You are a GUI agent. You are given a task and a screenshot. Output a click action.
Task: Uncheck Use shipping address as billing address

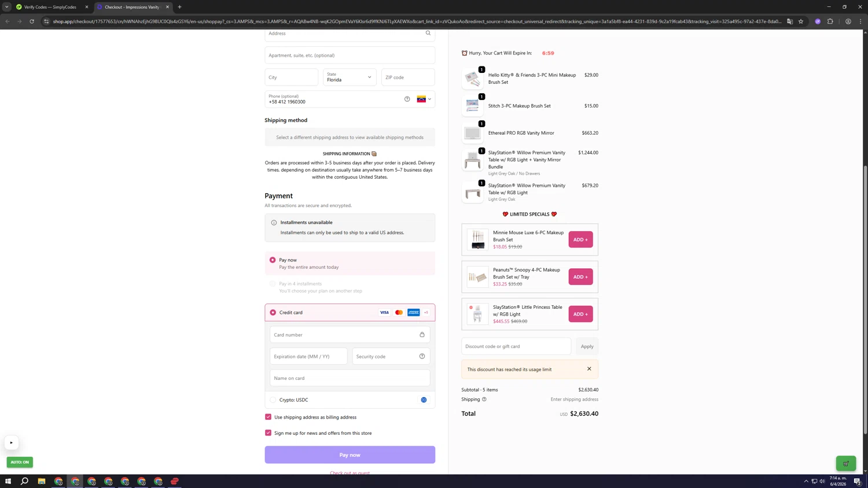(268, 417)
